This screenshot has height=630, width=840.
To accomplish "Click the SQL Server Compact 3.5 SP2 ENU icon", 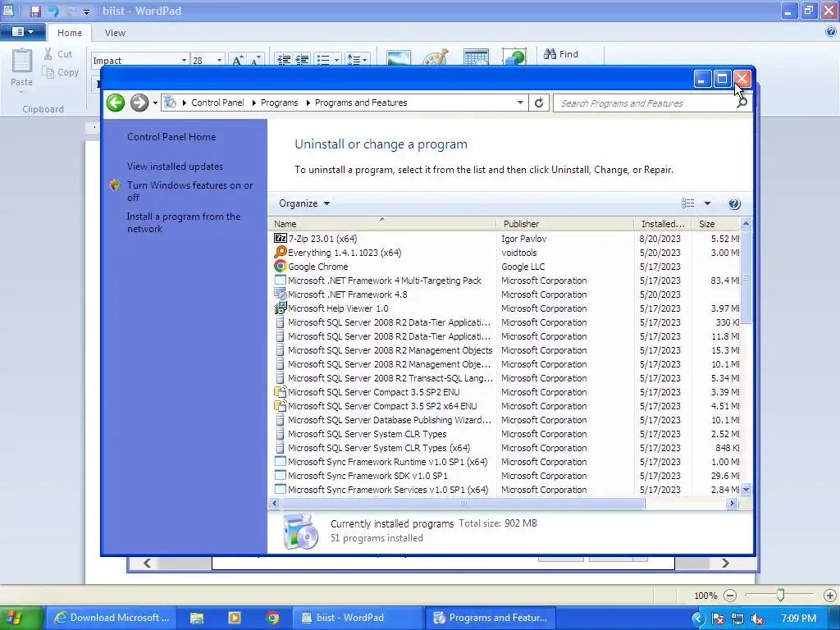I will [x=281, y=391].
